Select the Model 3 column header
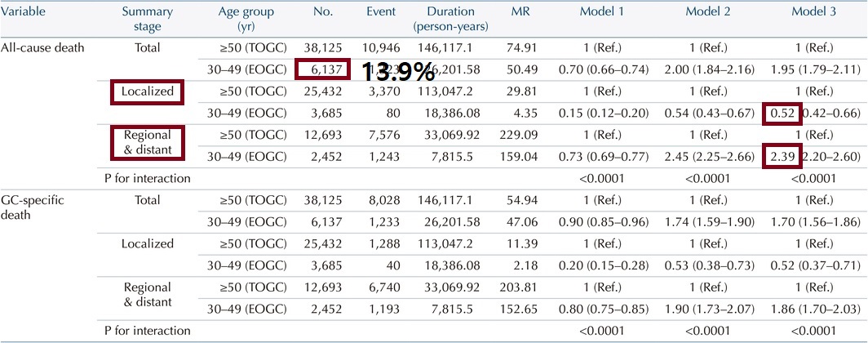 (814, 11)
